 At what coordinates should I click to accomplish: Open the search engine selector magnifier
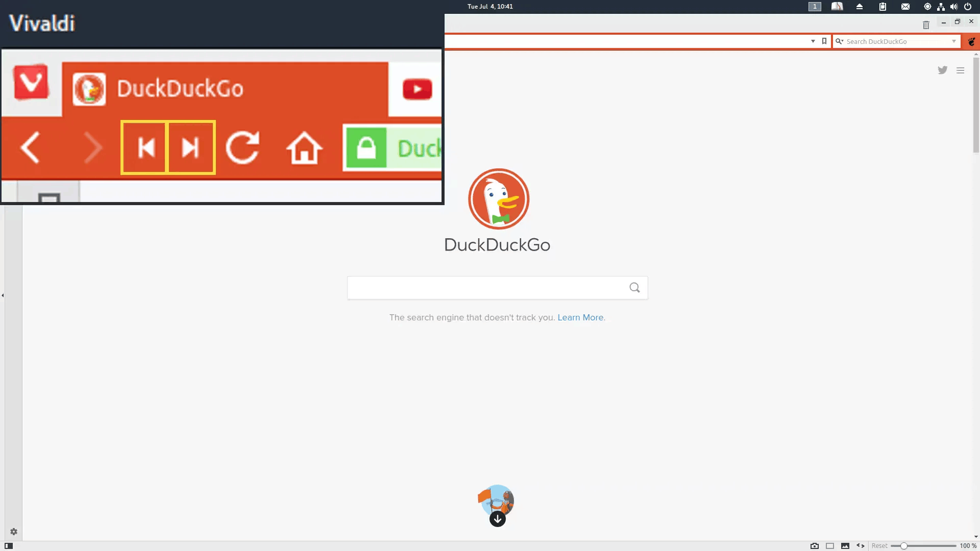(839, 41)
